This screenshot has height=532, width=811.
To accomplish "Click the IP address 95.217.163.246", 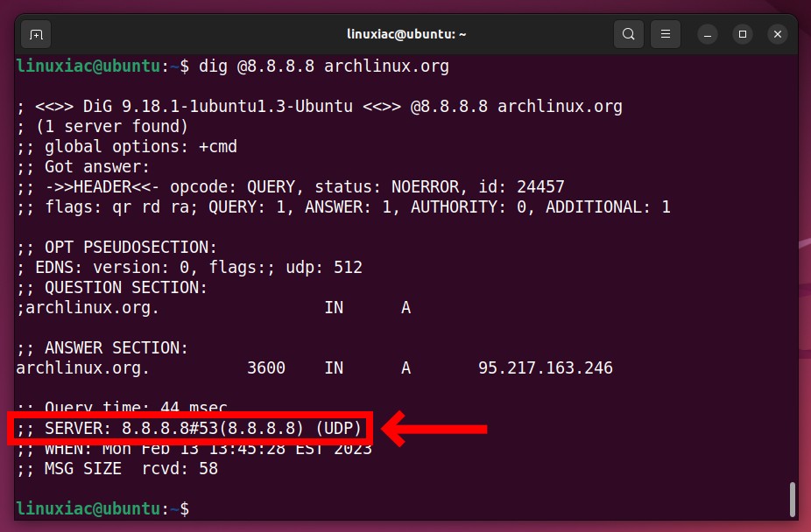I will [545, 367].
